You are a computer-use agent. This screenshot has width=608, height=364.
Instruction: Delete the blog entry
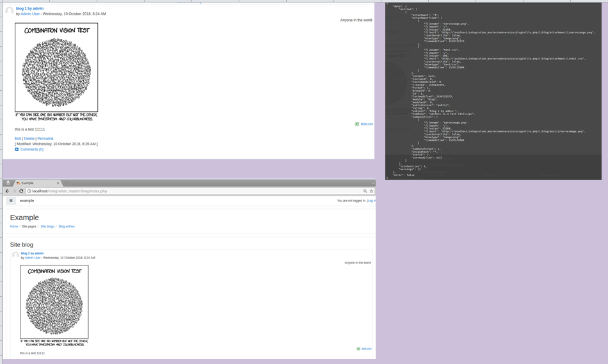click(x=29, y=138)
